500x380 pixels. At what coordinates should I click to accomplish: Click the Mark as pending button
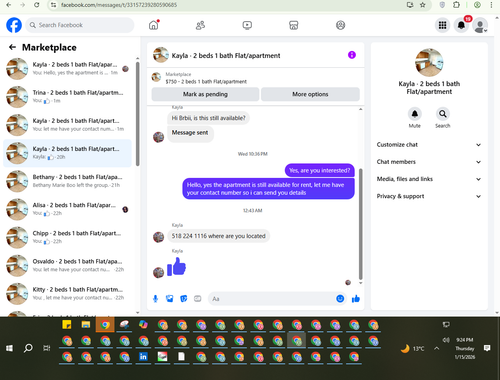(205, 94)
